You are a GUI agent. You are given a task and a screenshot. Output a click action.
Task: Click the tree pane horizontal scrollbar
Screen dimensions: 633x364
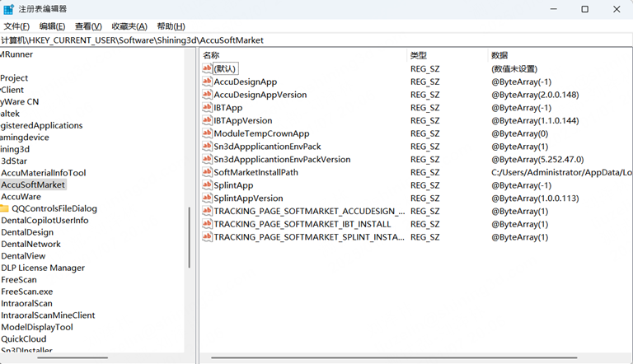point(73,357)
